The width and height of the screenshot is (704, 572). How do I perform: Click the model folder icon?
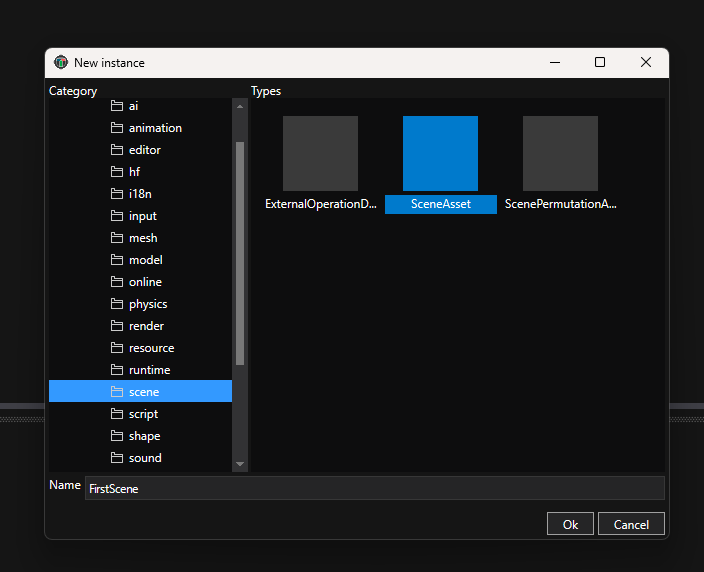pos(117,260)
